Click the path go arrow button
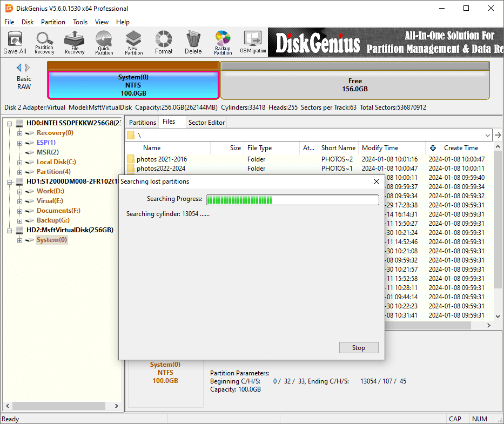 (x=498, y=135)
